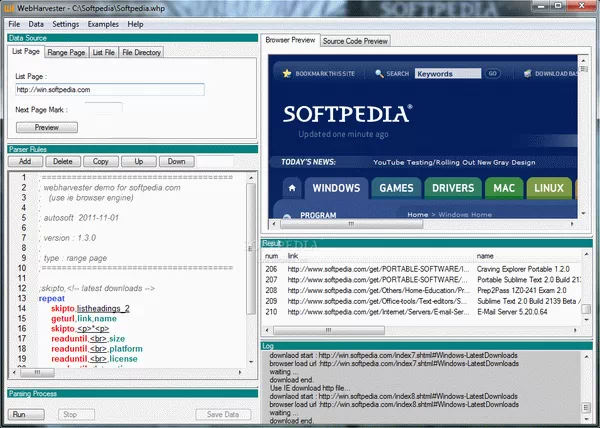Click the WebHarvester app icon in title bar
The width and height of the screenshot is (600, 428).
point(9,8)
